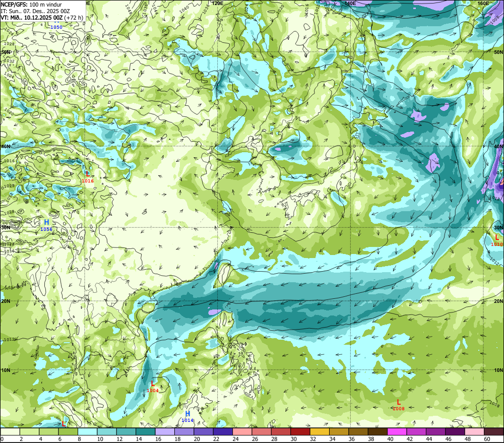Click the blue 1056 pressure value
Image resolution: width=504 pixels, height=443 pixels.
point(46,229)
